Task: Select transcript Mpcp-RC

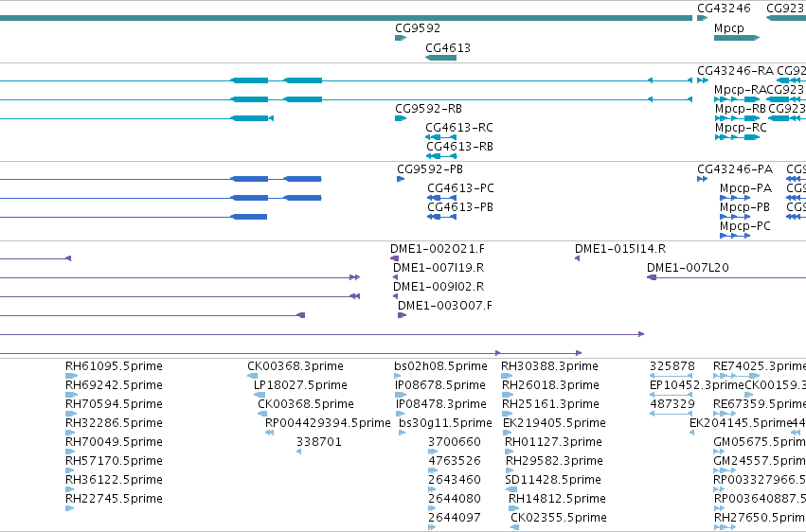Action: [741, 128]
